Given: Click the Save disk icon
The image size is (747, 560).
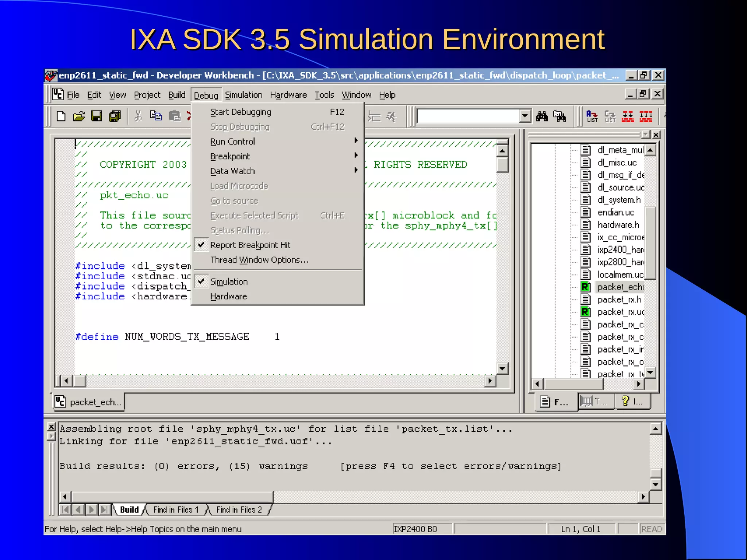Looking at the screenshot, I should [97, 116].
